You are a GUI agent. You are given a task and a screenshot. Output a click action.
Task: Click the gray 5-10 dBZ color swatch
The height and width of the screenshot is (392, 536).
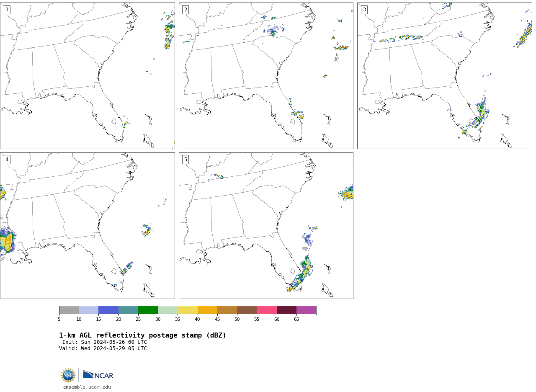(69, 310)
